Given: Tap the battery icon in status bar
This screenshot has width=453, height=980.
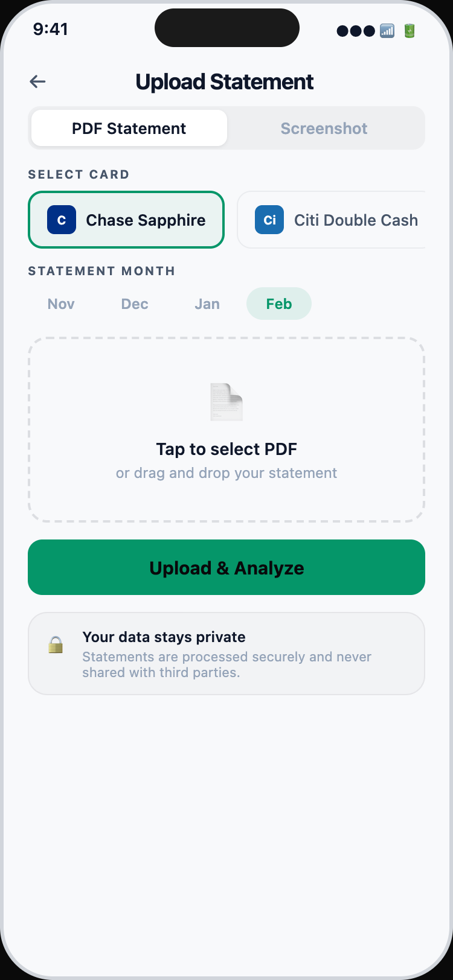Looking at the screenshot, I should click(410, 31).
